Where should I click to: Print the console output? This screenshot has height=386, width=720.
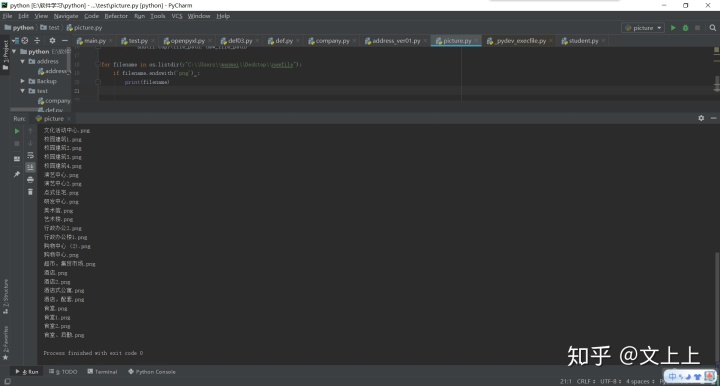coord(30,179)
